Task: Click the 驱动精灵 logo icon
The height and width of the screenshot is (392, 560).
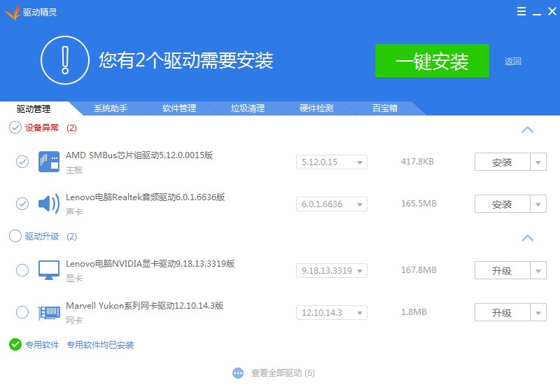Action: [12, 13]
